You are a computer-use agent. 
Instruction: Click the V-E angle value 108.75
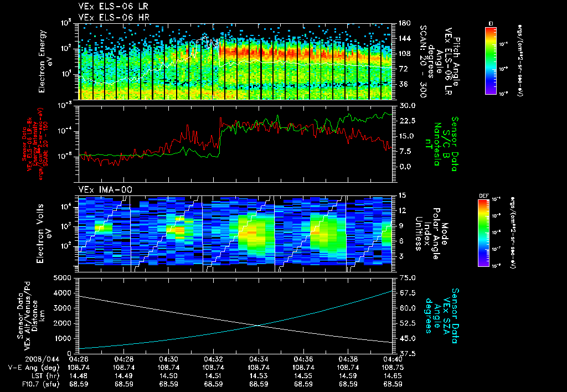(x=393, y=368)
